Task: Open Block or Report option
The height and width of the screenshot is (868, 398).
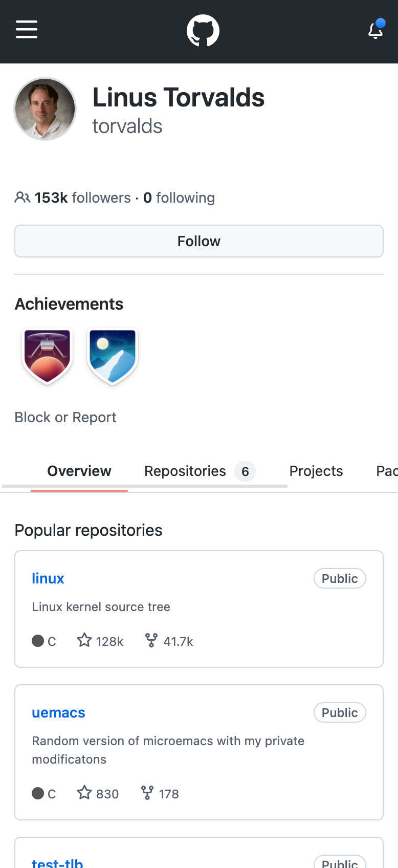Action: (x=65, y=417)
